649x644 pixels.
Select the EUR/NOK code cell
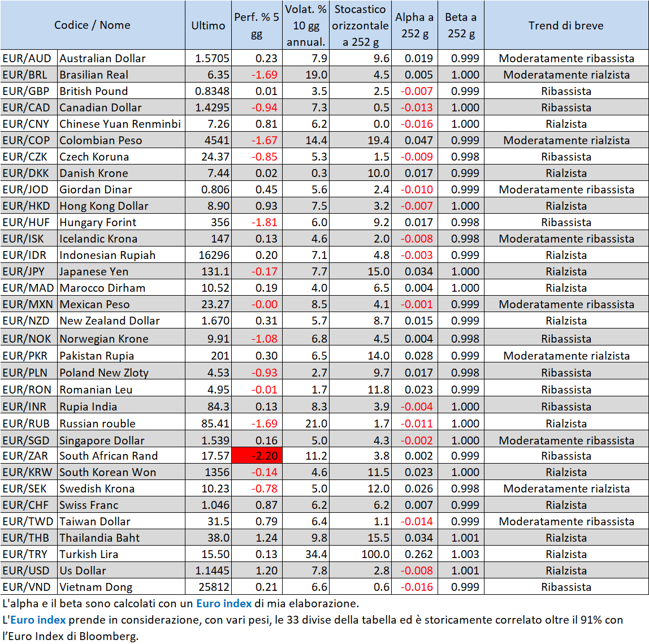(29, 338)
